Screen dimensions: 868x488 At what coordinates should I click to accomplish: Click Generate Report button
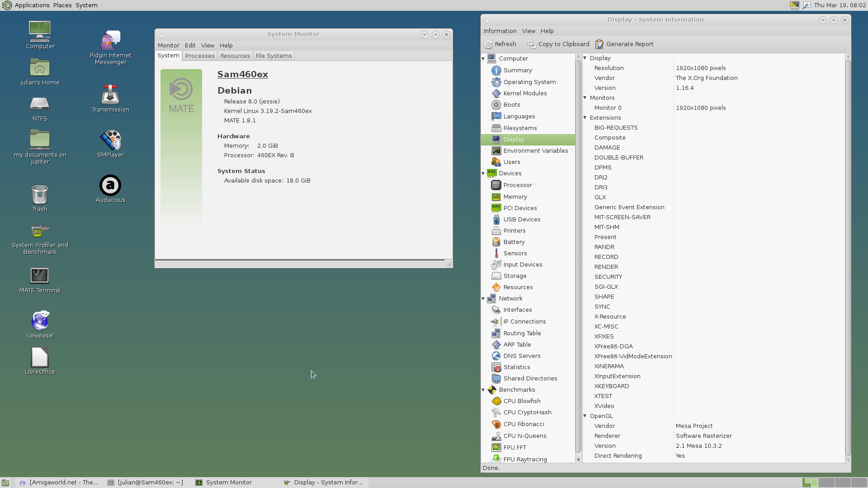point(624,44)
